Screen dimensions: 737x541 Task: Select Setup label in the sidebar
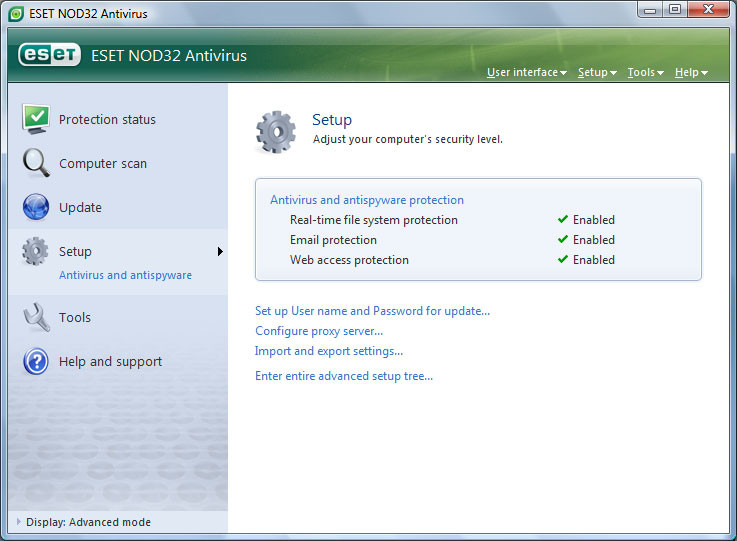click(75, 251)
